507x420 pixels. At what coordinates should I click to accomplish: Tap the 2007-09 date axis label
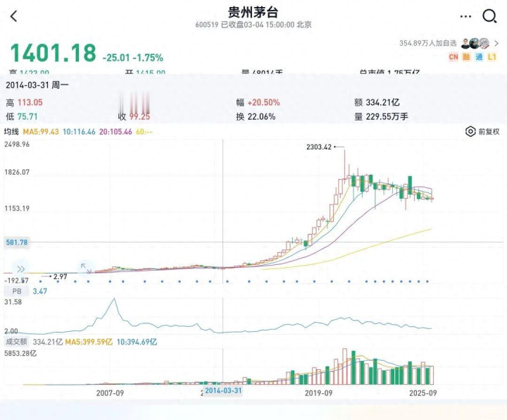point(110,393)
